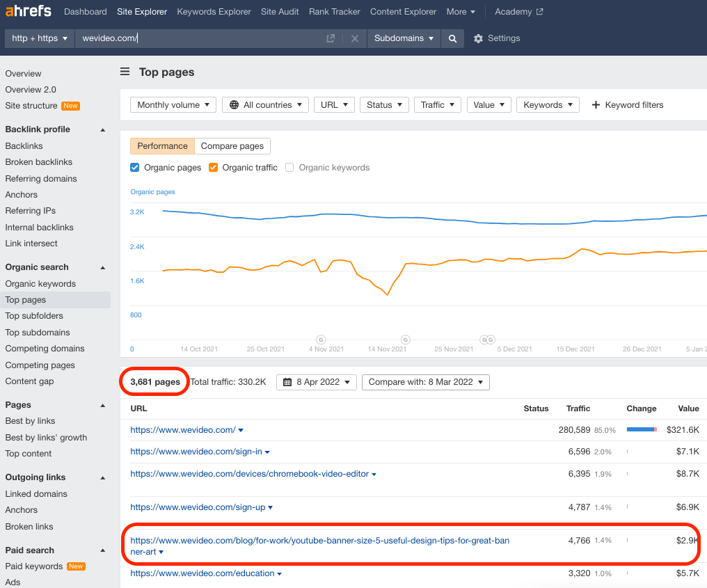Screen dimensions: 707x588
Task: Expand the All countries dropdown
Action: (x=265, y=104)
